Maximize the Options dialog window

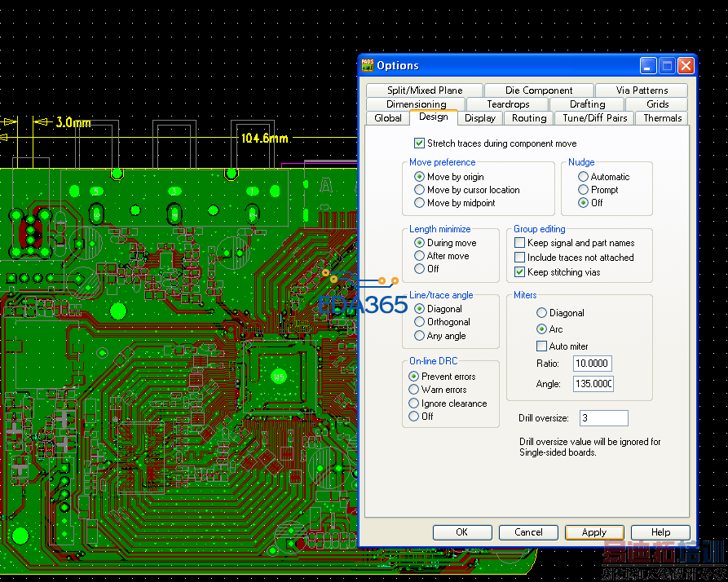click(667, 66)
